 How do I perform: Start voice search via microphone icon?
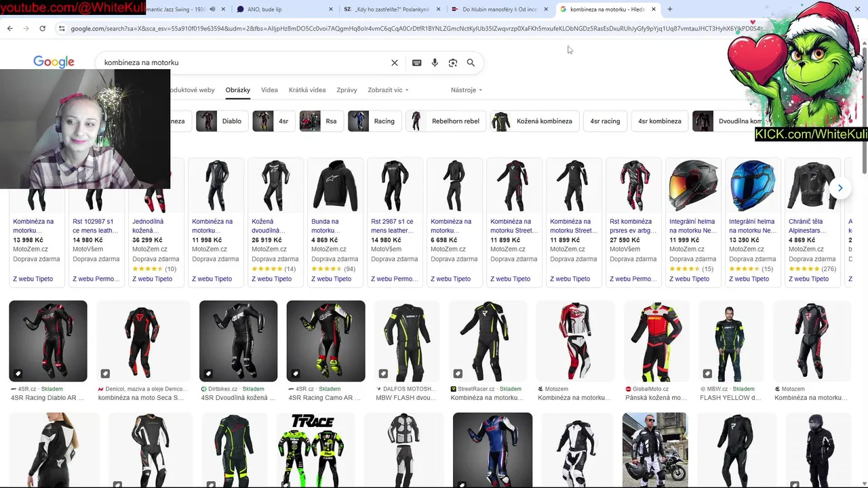coord(435,62)
